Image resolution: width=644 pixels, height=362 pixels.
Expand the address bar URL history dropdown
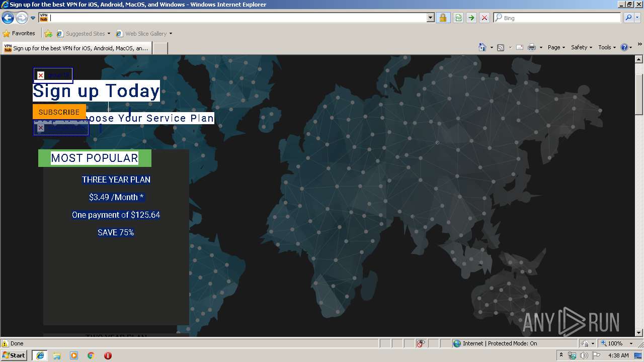(x=430, y=18)
